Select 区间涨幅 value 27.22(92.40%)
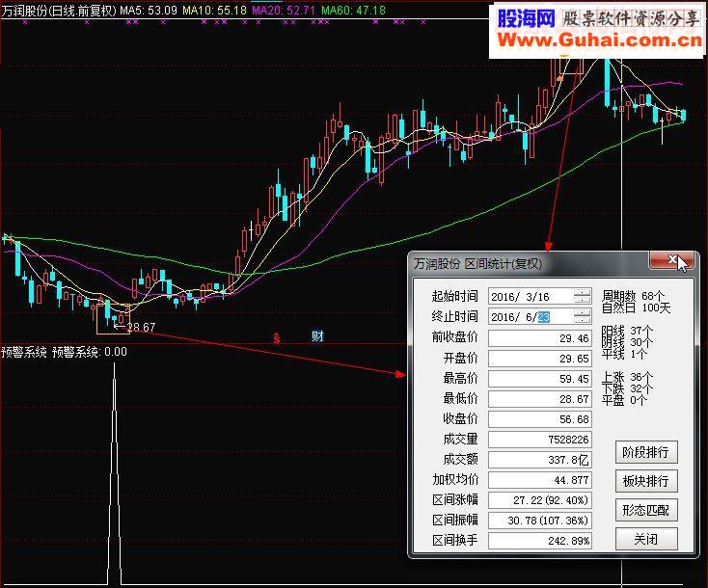The height and width of the screenshot is (588, 708). pyautogui.click(x=539, y=500)
